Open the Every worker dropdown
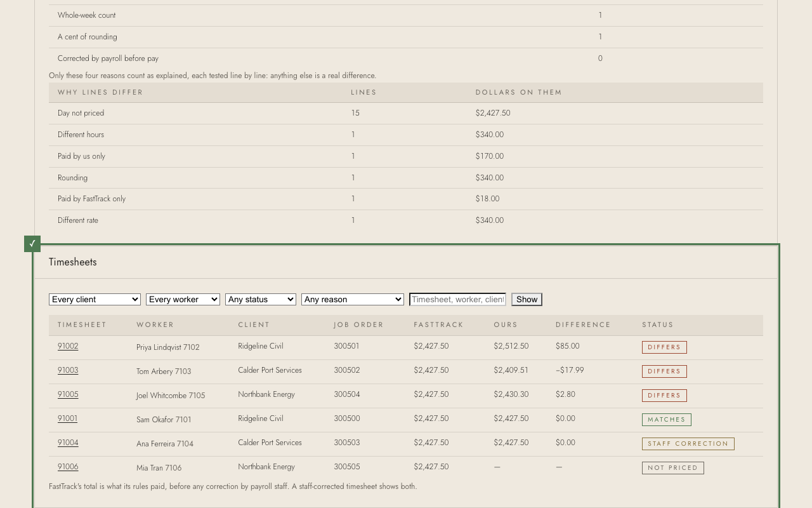 click(x=183, y=299)
